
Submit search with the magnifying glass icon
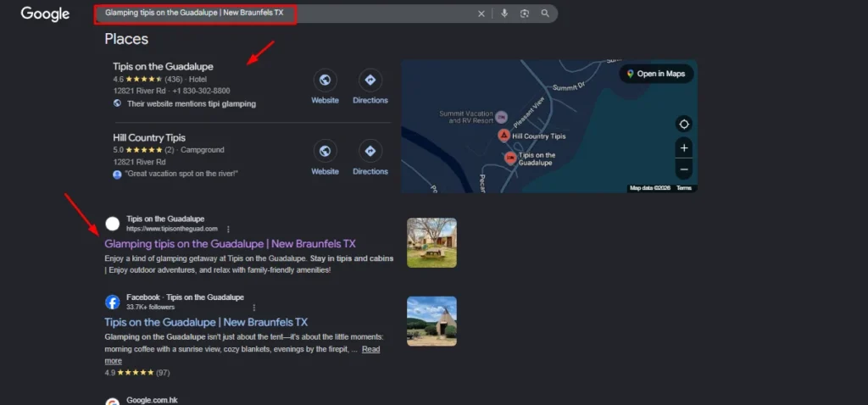tap(545, 14)
